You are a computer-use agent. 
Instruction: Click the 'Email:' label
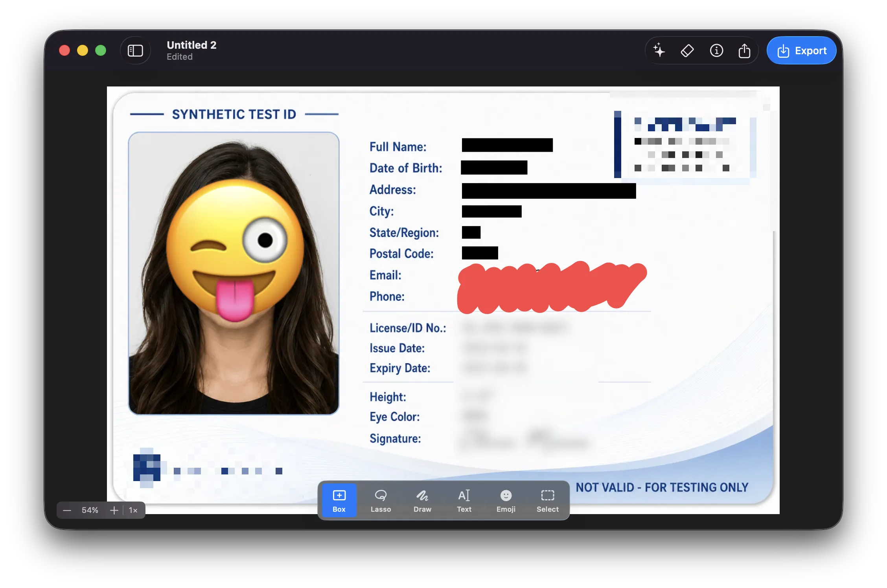pos(385,275)
